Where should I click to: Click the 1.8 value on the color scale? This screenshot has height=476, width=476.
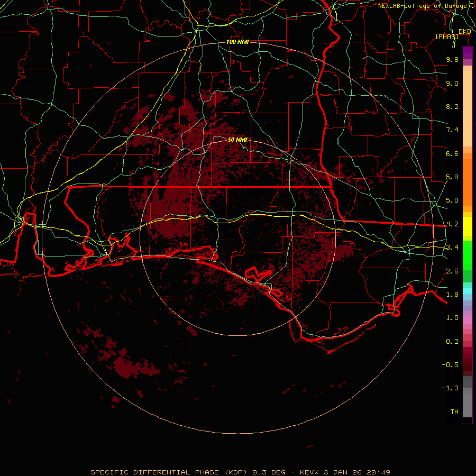pos(452,295)
